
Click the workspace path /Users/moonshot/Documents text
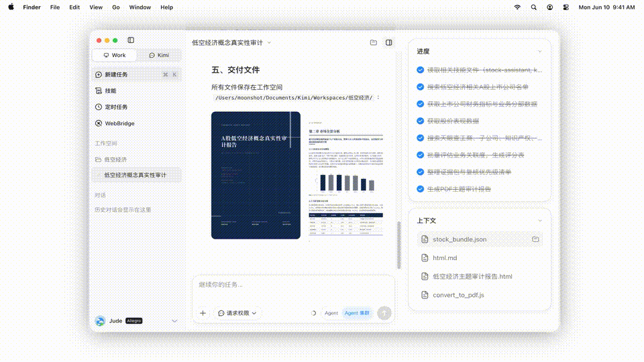[x=294, y=98]
